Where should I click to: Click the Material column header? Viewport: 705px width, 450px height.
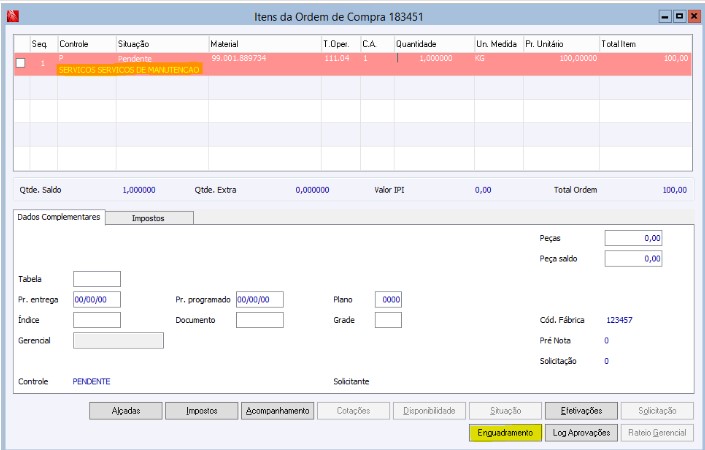(265, 44)
